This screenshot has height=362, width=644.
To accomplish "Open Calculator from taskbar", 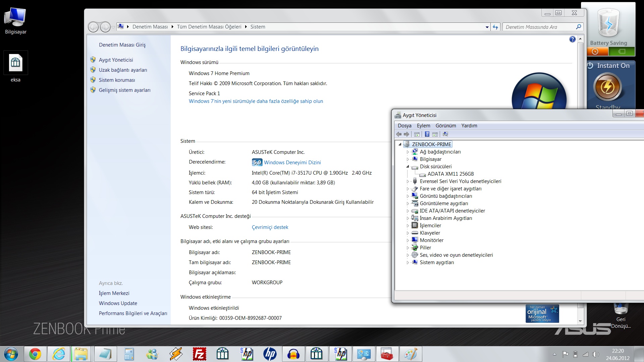I will coord(129,354).
